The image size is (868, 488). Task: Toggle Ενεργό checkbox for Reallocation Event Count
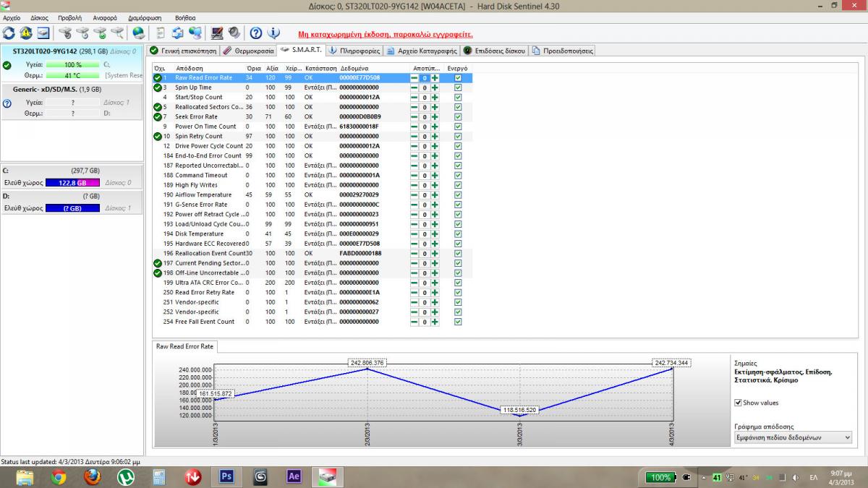(x=458, y=253)
